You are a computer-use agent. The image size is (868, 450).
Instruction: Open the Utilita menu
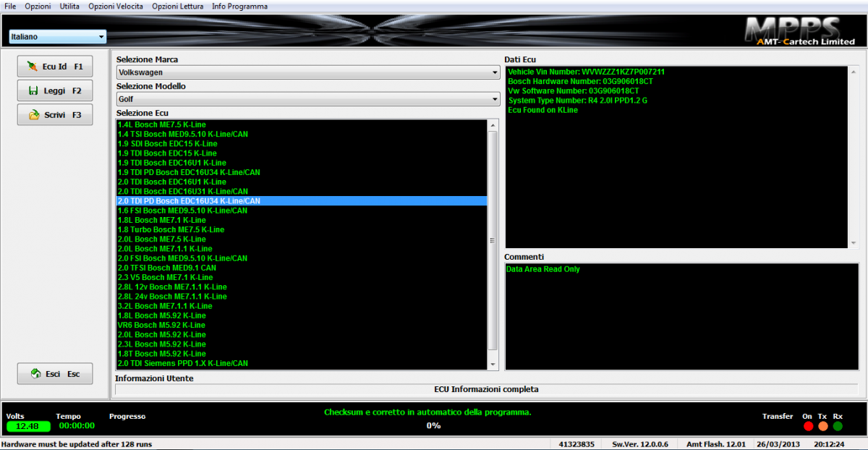[70, 7]
